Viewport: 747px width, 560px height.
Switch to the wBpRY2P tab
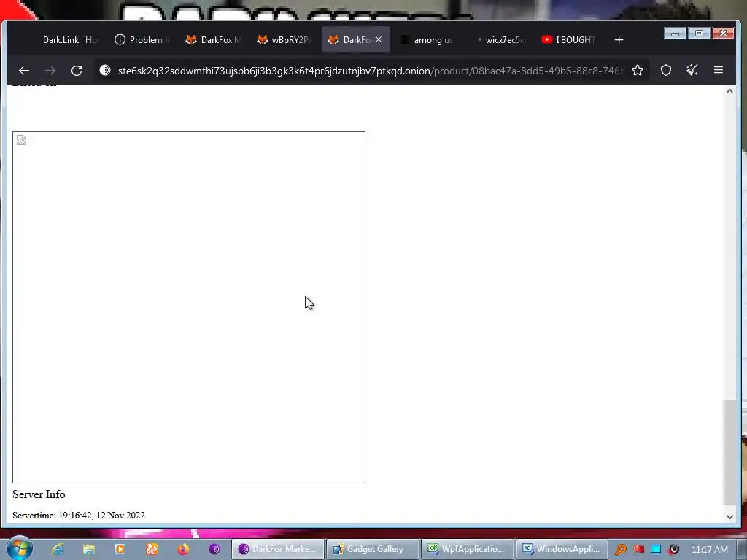point(285,40)
